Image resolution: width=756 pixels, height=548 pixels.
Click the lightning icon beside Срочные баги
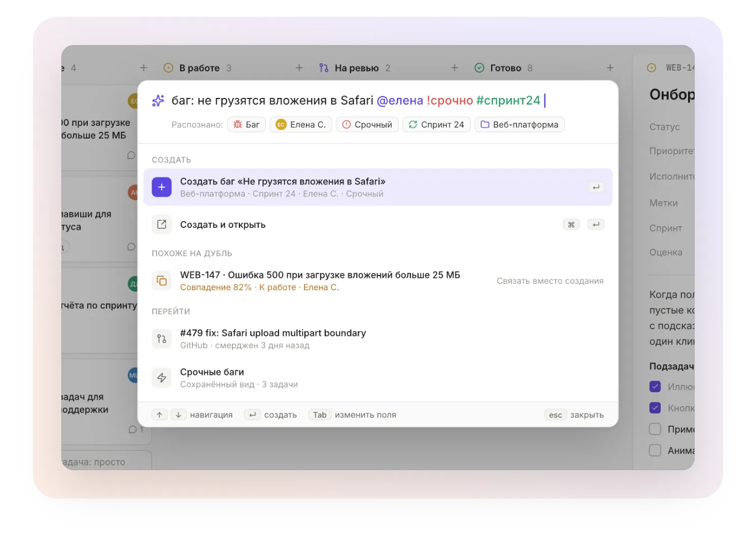click(x=161, y=378)
